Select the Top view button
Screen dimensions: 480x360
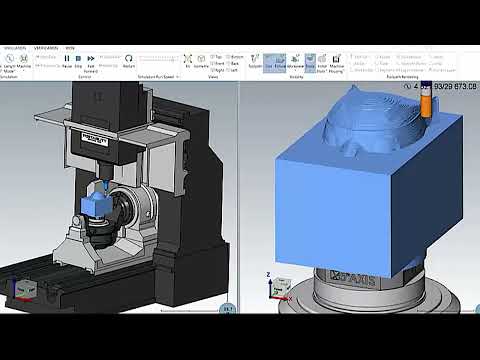217,57
